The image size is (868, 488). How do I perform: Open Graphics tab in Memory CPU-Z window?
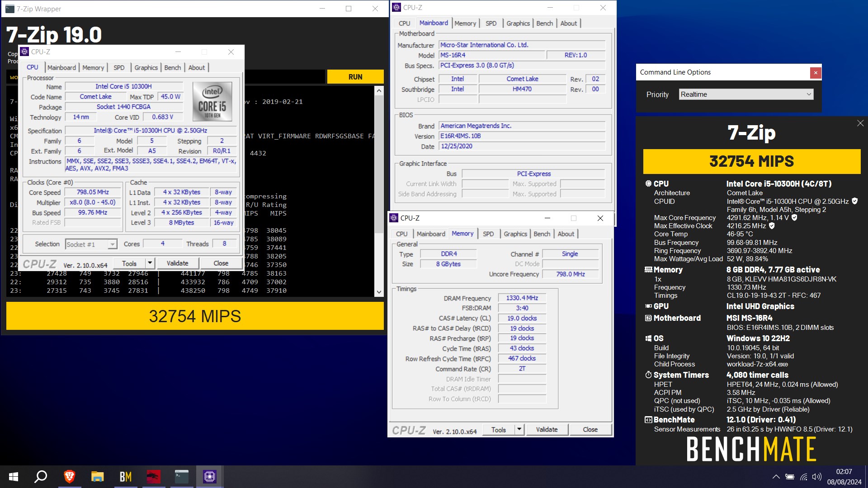coord(515,234)
